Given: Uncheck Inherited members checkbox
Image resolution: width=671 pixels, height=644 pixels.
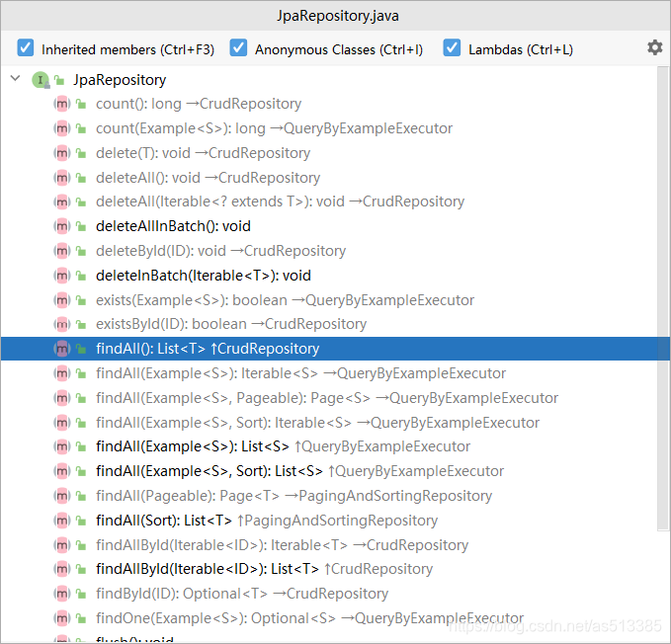Looking at the screenshot, I should [x=26, y=47].
